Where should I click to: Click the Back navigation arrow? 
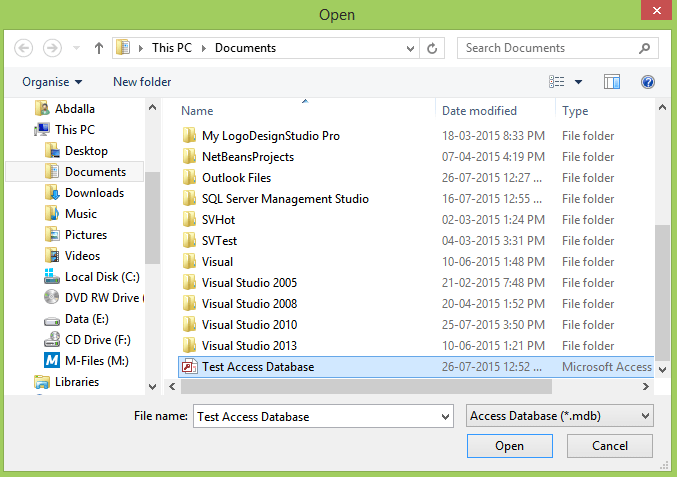[23, 48]
